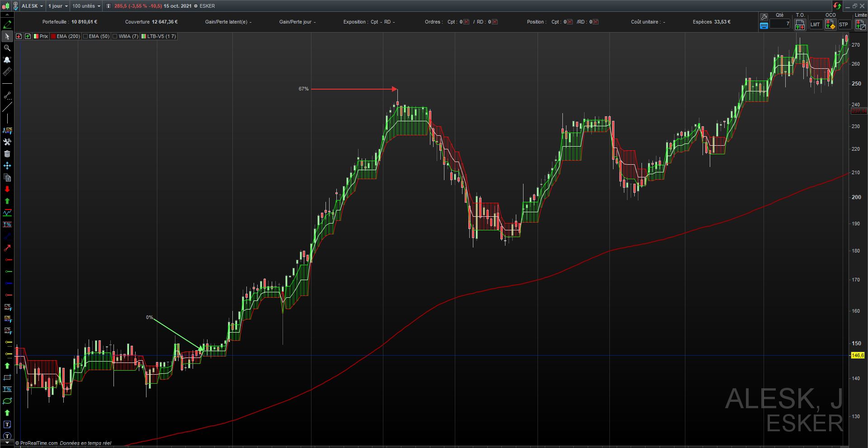Image resolution: width=868 pixels, height=448 pixels.
Task: Select the circled T text tool
Action: pos(7,436)
